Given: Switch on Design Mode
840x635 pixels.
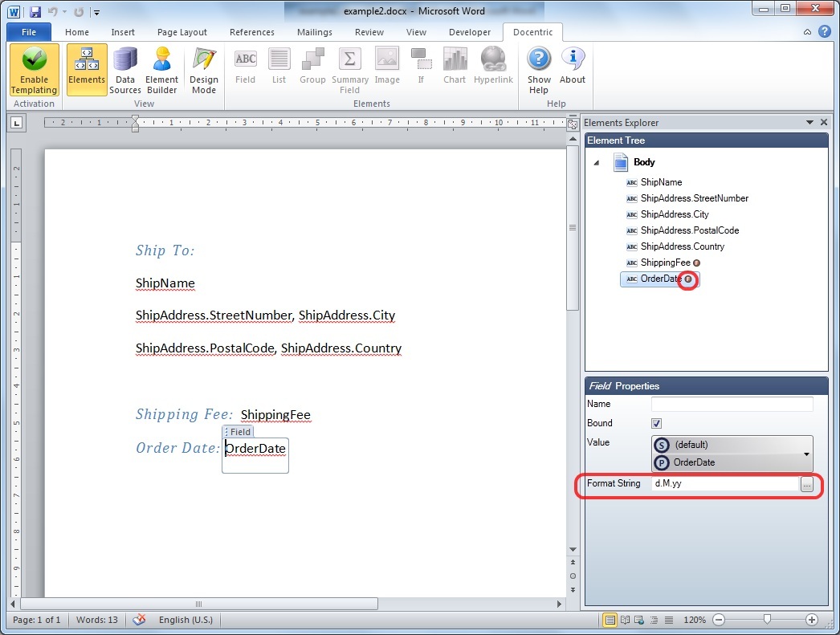Looking at the screenshot, I should 204,70.
